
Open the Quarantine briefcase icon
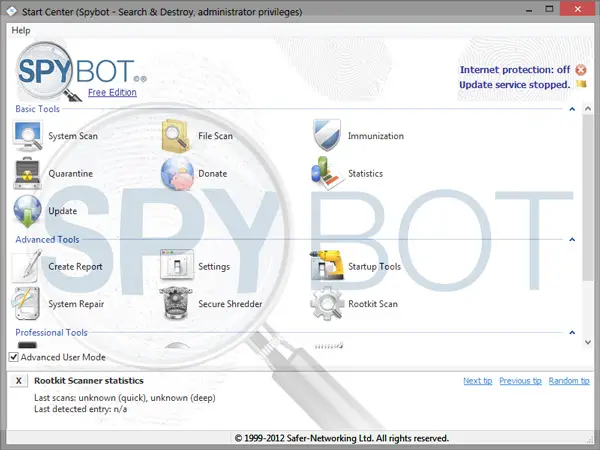click(27, 173)
